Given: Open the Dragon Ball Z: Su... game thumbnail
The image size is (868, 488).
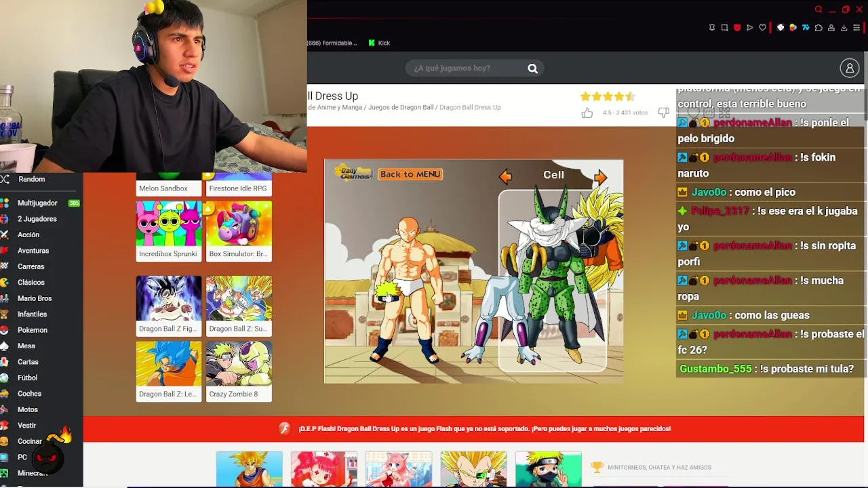Looking at the screenshot, I should (239, 306).
